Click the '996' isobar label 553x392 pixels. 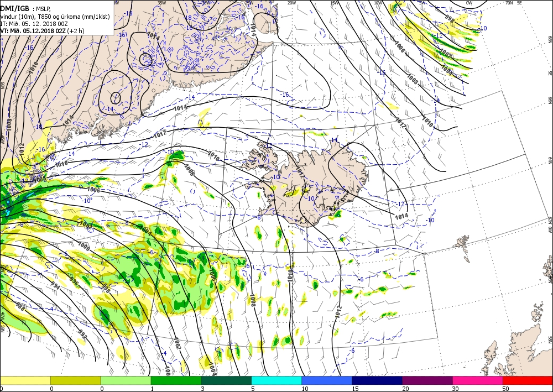point(74,281)
